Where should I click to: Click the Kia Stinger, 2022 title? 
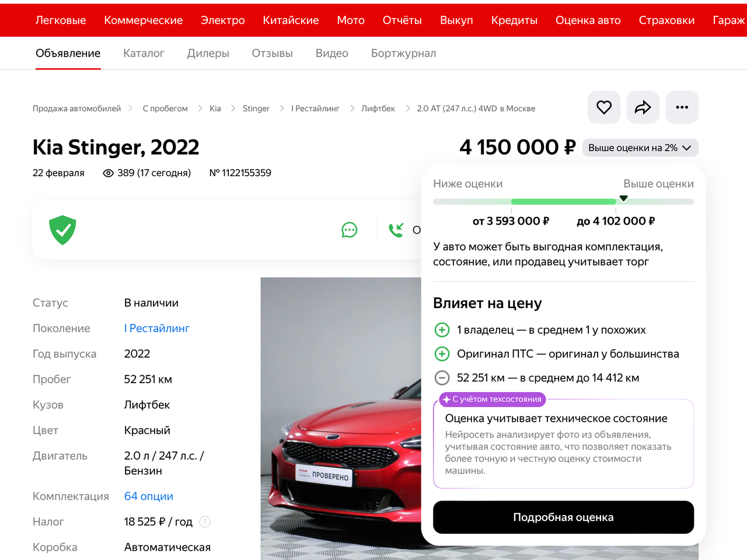(x=116, y=148)
